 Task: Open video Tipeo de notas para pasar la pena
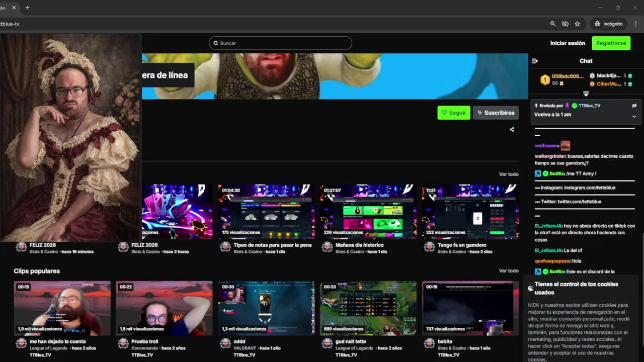click(272, 245)
